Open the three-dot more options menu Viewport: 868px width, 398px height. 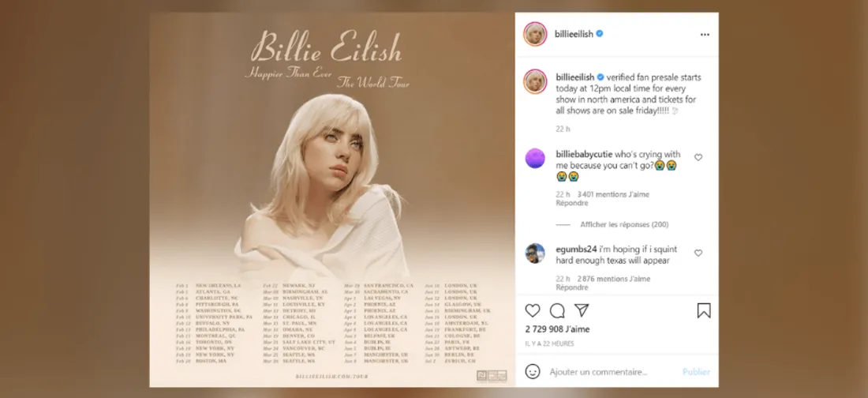pos(705,35)
